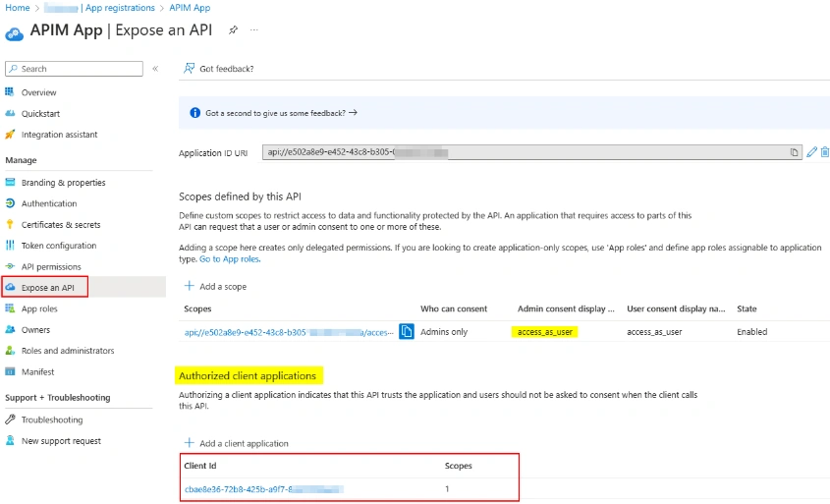
Task: Click the Quickstart cloud icon
Action: click(10, 113)
